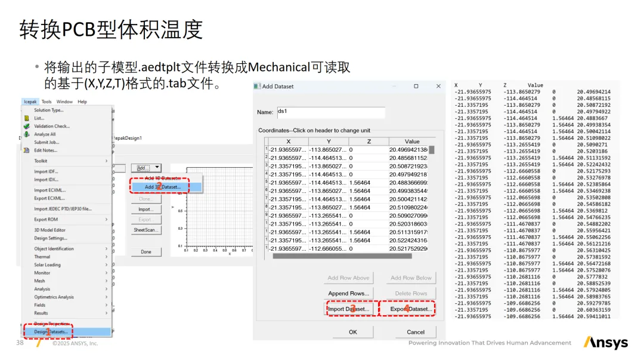Expand the Thermal submenu arrow
The width and height of the screenshot is (644, 363).
[106, 257]
